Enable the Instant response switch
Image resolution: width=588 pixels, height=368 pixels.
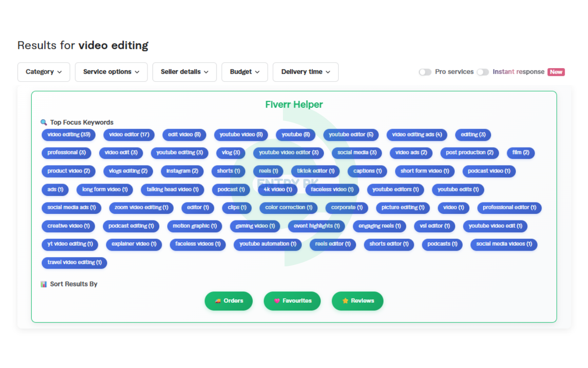coord(483,72)
